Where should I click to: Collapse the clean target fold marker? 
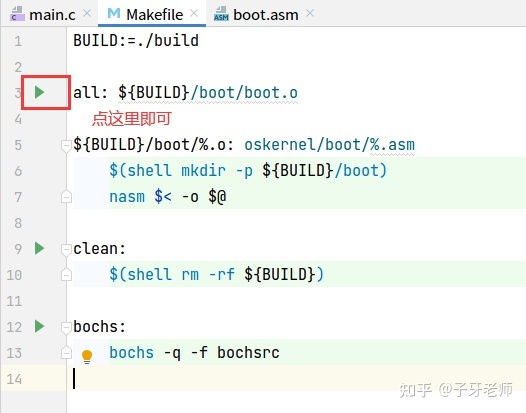tap(66, 249)
